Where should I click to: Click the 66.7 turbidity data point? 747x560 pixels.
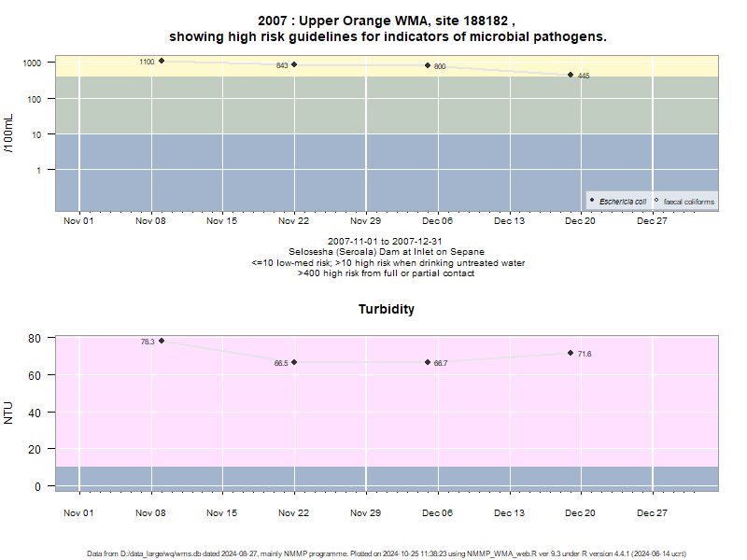tap(428, 362)
